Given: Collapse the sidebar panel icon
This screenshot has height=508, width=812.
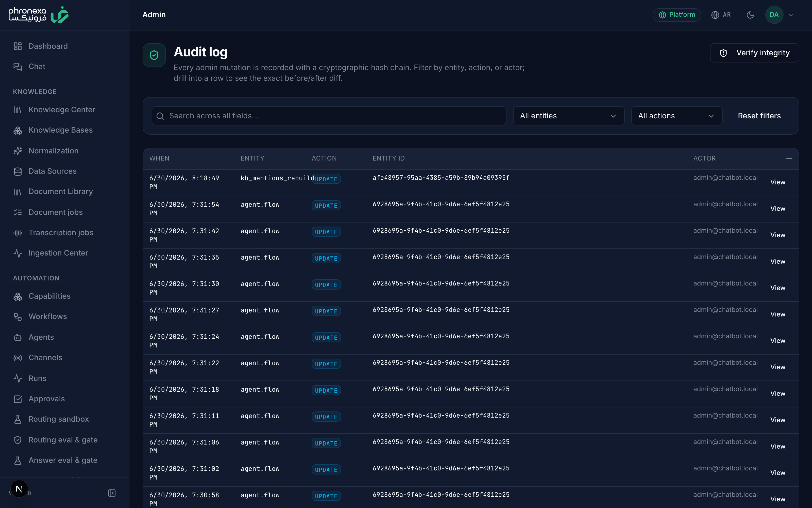Looking at the screenshot, I should pyautogui.click(x=112, y=493).
